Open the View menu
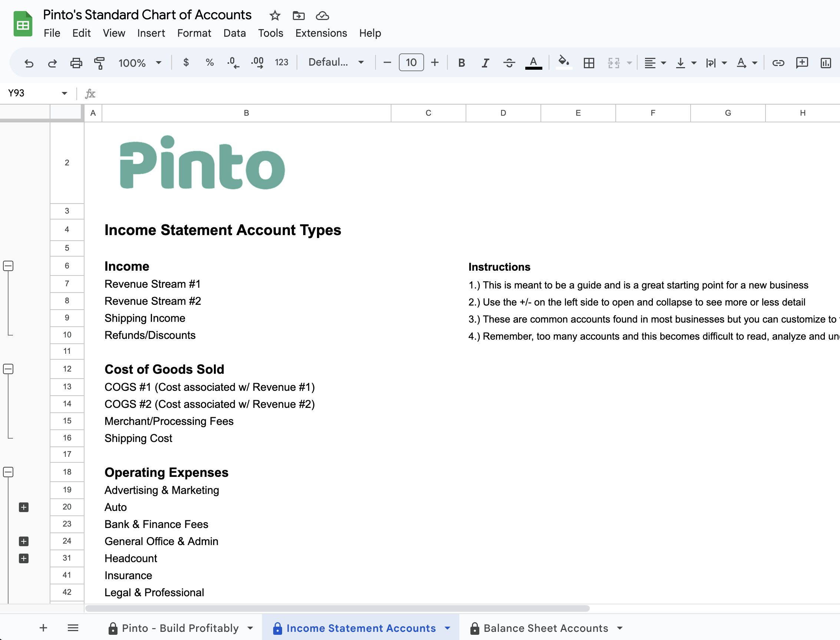The image size is (840, 640). [114, 33]
